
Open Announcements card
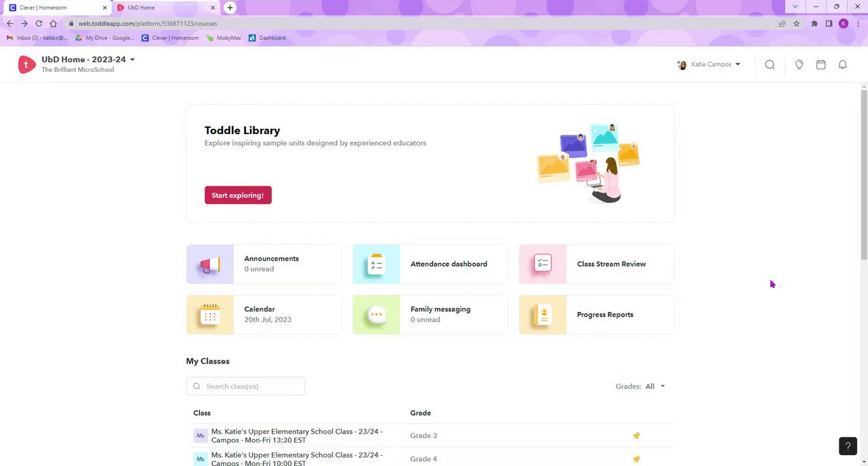click(x=264, y=264)
